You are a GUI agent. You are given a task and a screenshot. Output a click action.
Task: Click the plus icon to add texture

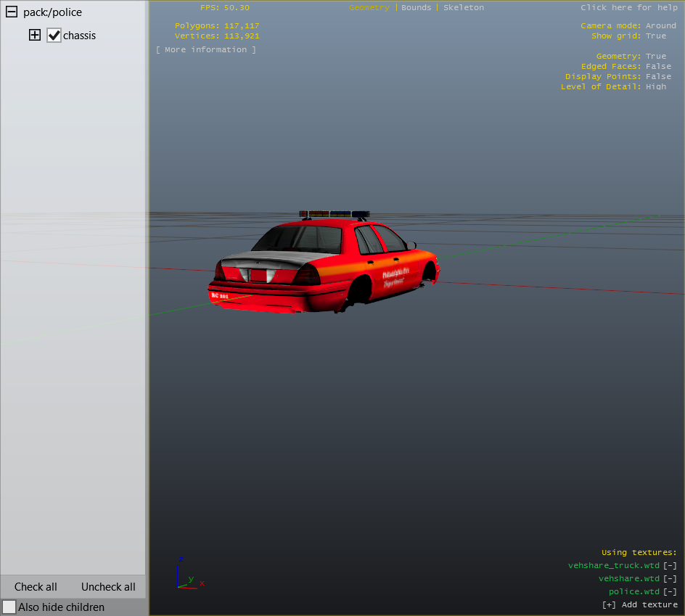pos(610,604)
